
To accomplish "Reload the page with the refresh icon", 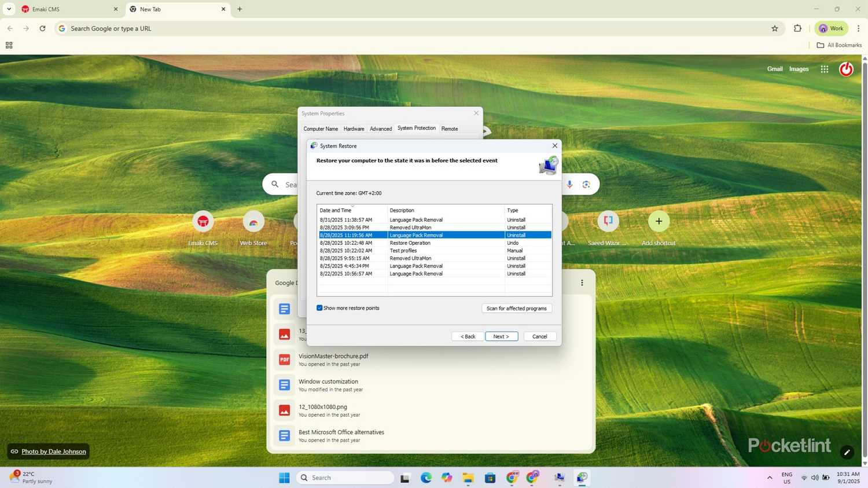I will coord(42,28).
